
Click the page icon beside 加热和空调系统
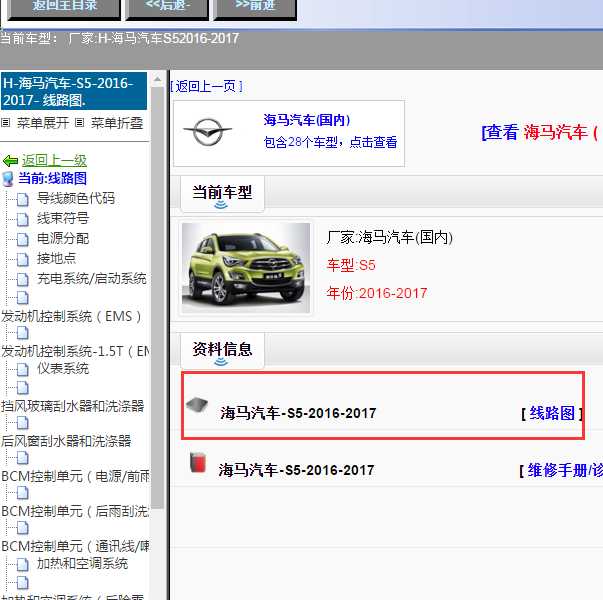click(x=23, y=565)
